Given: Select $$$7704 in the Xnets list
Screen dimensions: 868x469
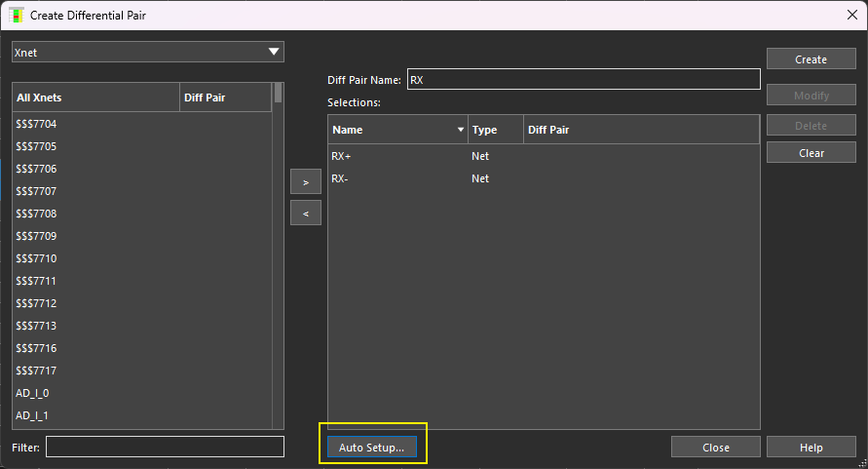Looking at the screenshot, I should pos(37,124).
